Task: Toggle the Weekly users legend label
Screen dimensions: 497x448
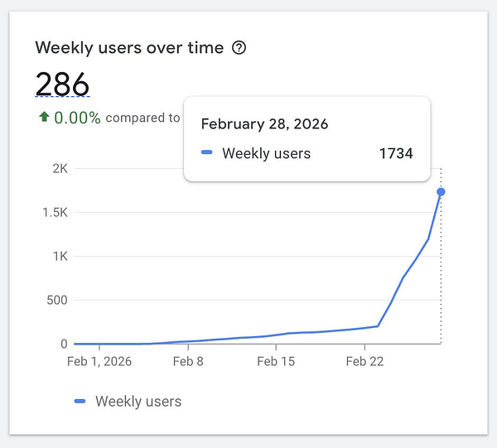Action: point(138,402)
